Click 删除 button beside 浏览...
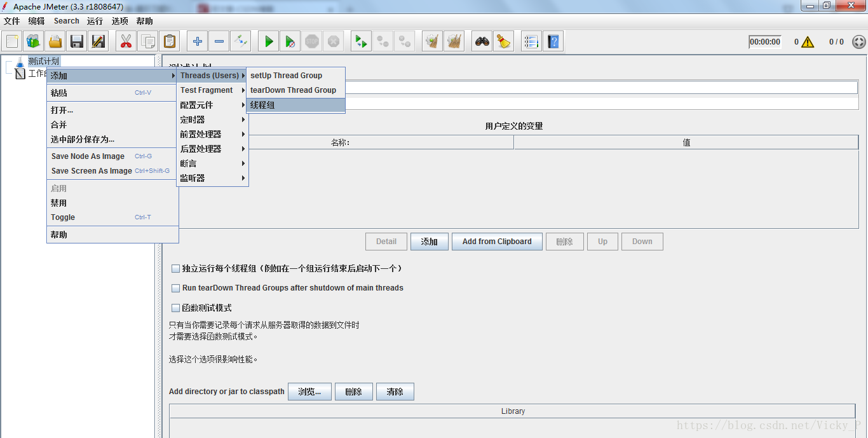This screenshot has width=868, height=438. [353, 392]
